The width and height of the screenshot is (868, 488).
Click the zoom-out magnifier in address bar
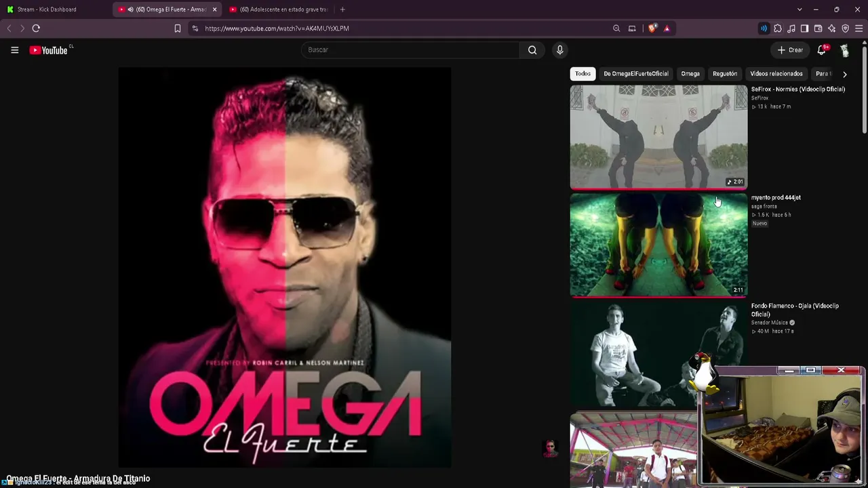point(616,28)
